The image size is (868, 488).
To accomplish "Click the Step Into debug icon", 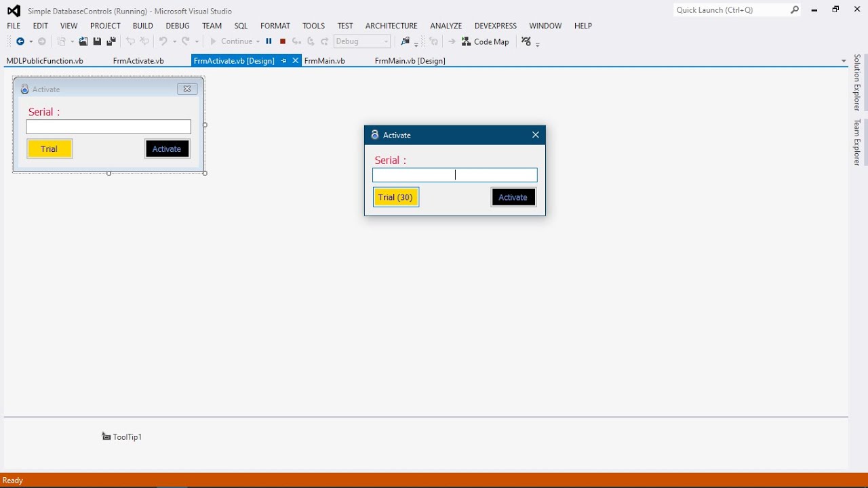I will [x=296, y=41].
